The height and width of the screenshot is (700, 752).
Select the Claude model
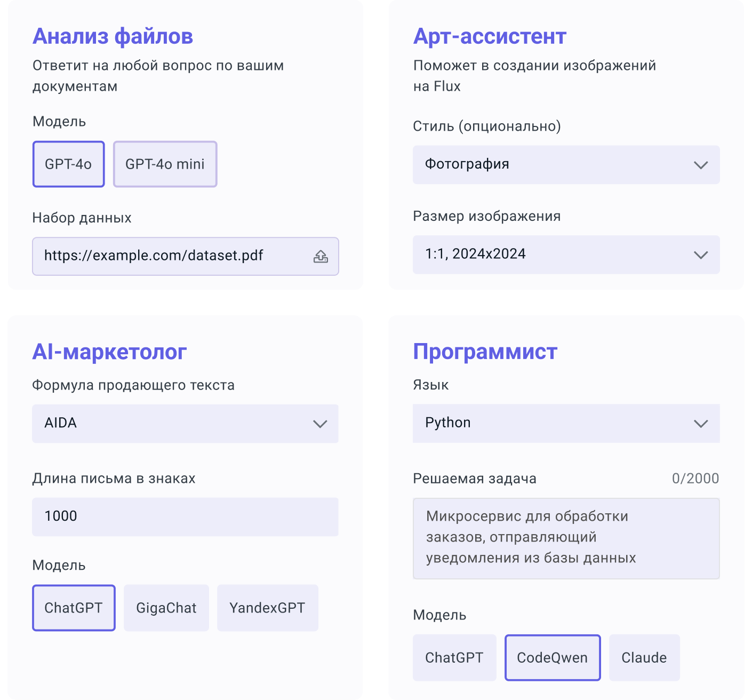click(644, 657)
